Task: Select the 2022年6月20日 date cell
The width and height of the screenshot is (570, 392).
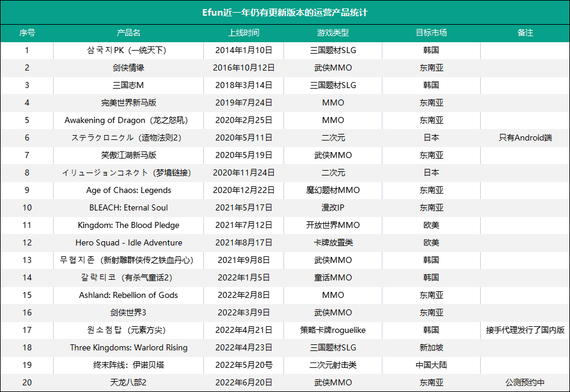Action: tap(244, 382)
